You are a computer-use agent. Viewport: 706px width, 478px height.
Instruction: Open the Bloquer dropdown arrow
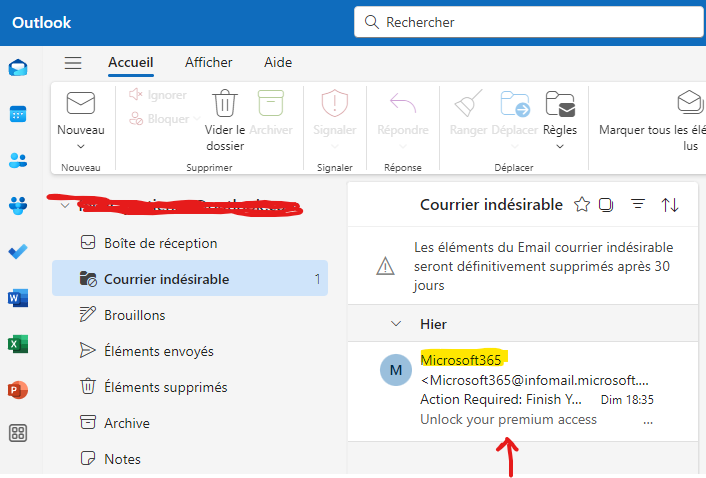coord(197,119)
